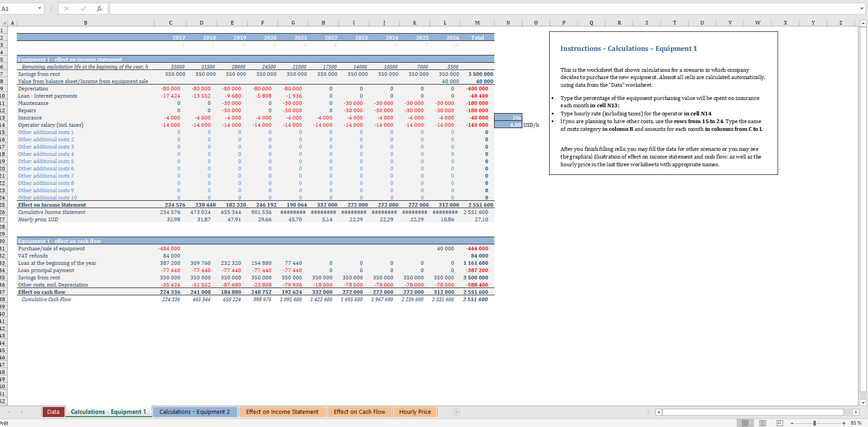Select Calculations - Equipment 1 sheet tab

[109, 412]
